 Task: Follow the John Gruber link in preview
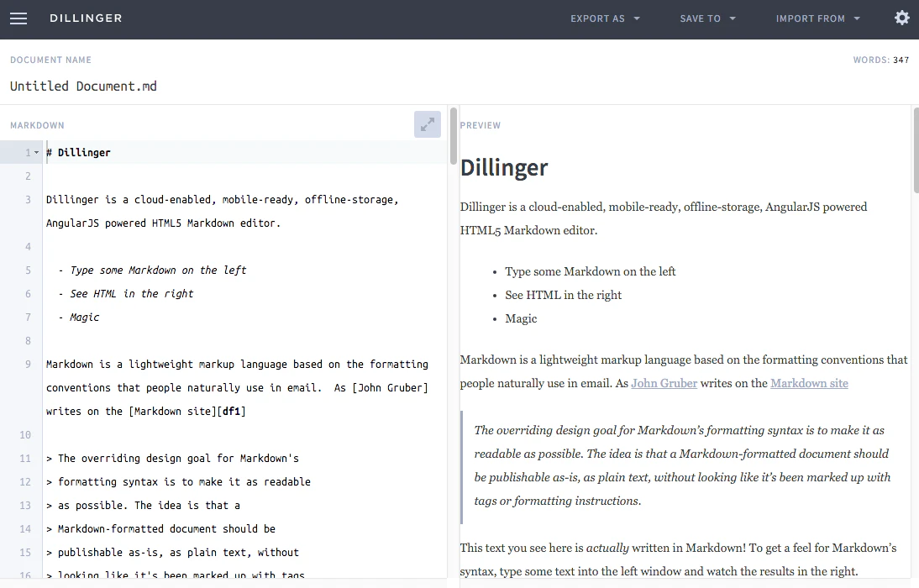click(664, 383)
